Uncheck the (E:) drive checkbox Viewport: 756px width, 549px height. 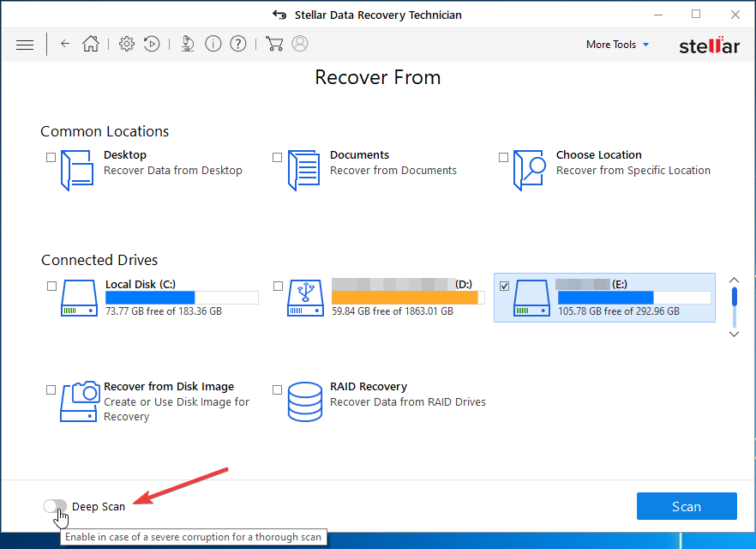[x=504, y=286]
